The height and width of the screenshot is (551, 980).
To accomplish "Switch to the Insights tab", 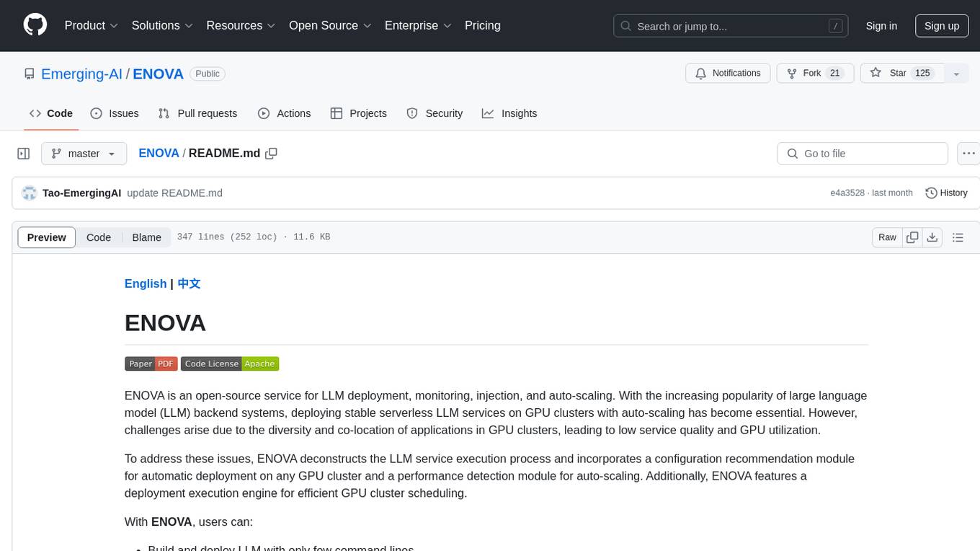I will click(509, 113).
